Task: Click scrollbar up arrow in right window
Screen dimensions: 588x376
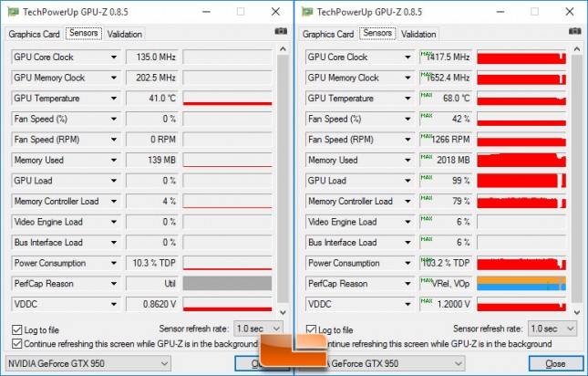Action: 577,49
